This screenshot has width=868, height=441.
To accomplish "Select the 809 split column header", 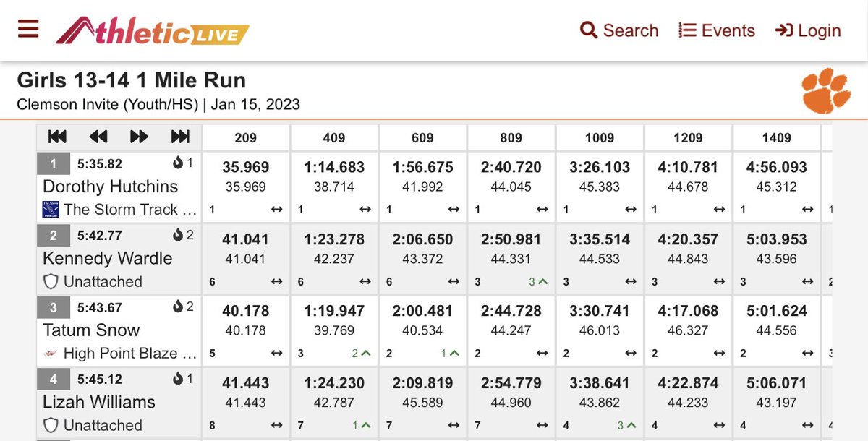I will click(x=511, y=137).
